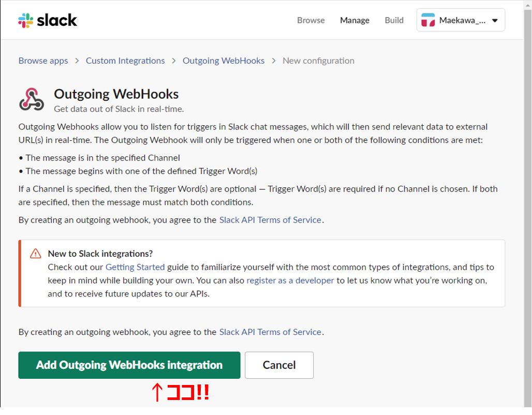Click the Slack logo

[48, 20]
